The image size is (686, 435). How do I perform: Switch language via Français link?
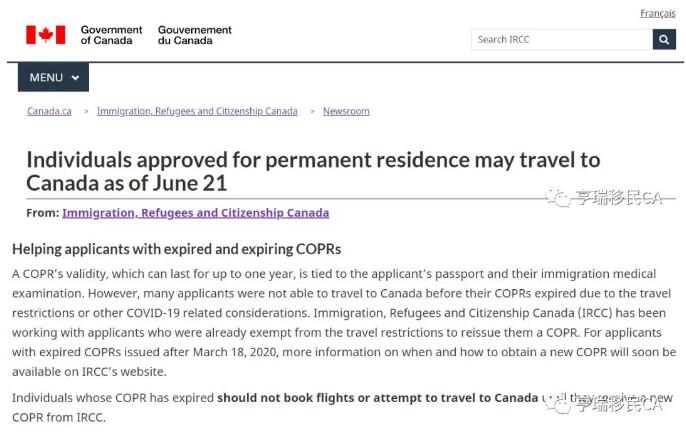(x=658, y=14)
